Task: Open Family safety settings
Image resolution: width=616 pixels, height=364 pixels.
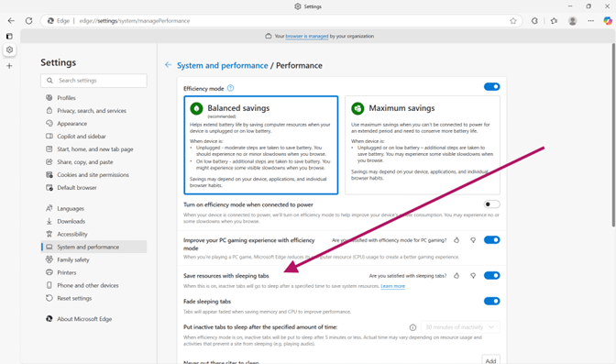Action: pyautogui.click(x=93, y=259)
